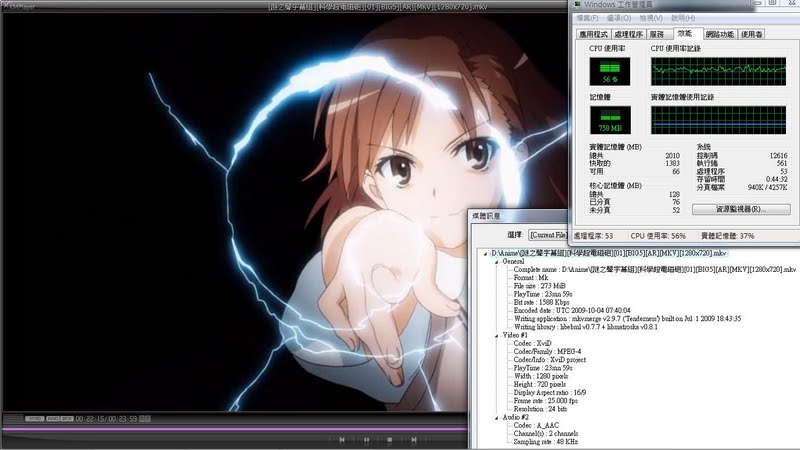Screen dimensions: 800x450
Task: Switch to the 網路功能 tab
Action: point(719,34)
